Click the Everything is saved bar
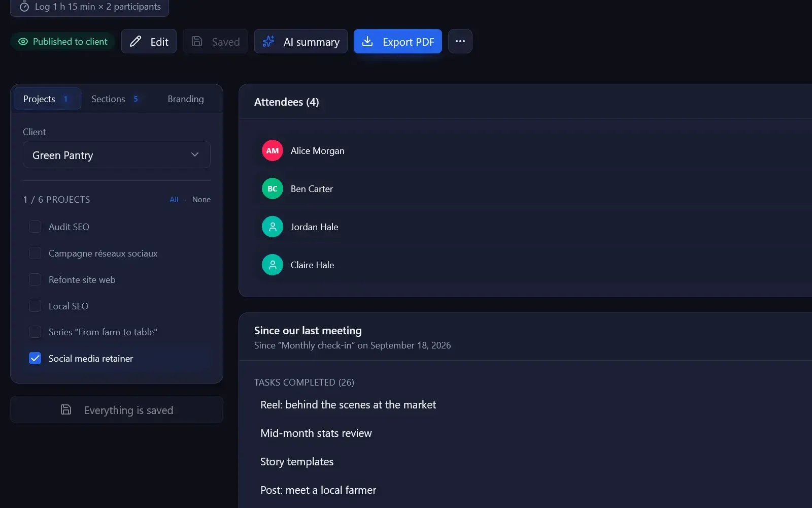 click(x=117, y=409)
